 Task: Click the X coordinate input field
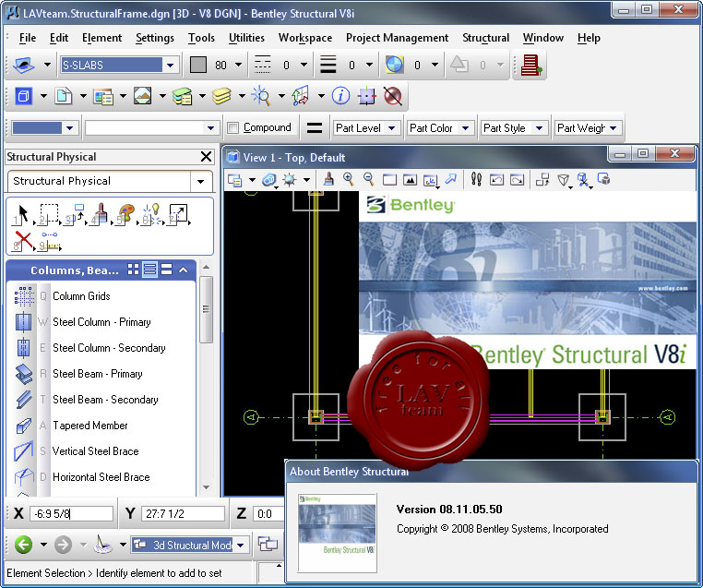tap(71, 513)
